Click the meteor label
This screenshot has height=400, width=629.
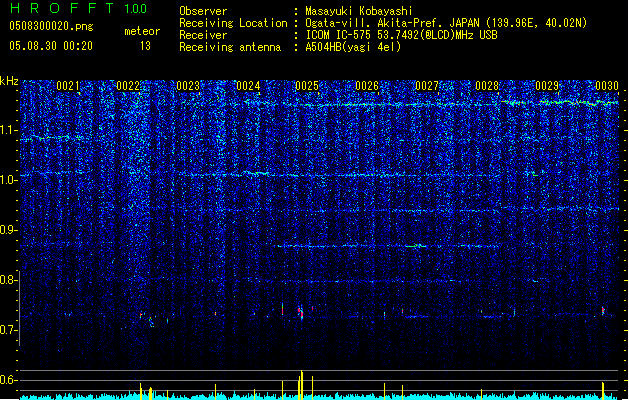pos(142,31)
